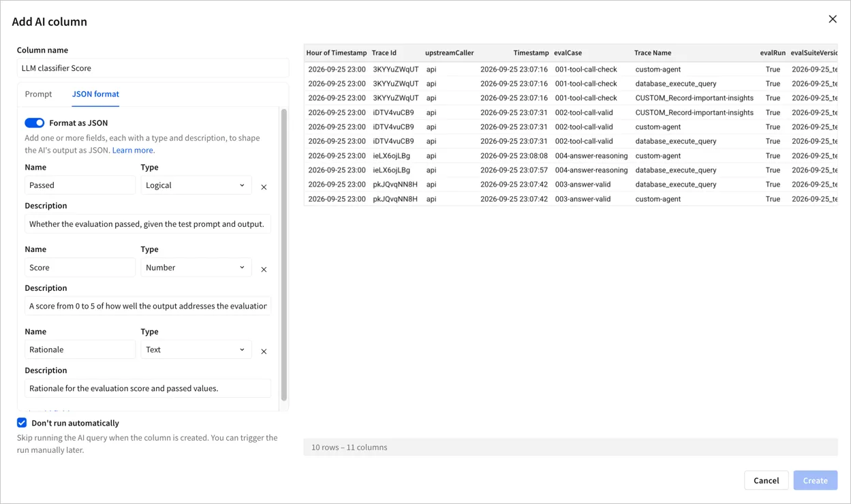Click the upstreamCaller column header
Image resolution: width=851 pixels, height=504 pixels.
449,53
